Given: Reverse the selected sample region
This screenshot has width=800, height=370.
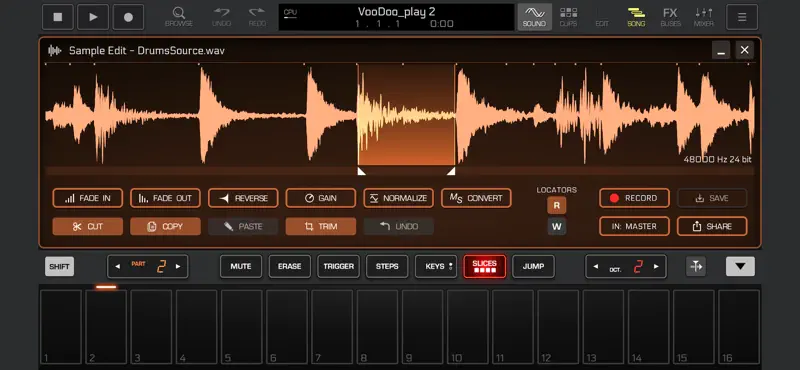Looking at the screenshot, I should click(x=243, y=198).
